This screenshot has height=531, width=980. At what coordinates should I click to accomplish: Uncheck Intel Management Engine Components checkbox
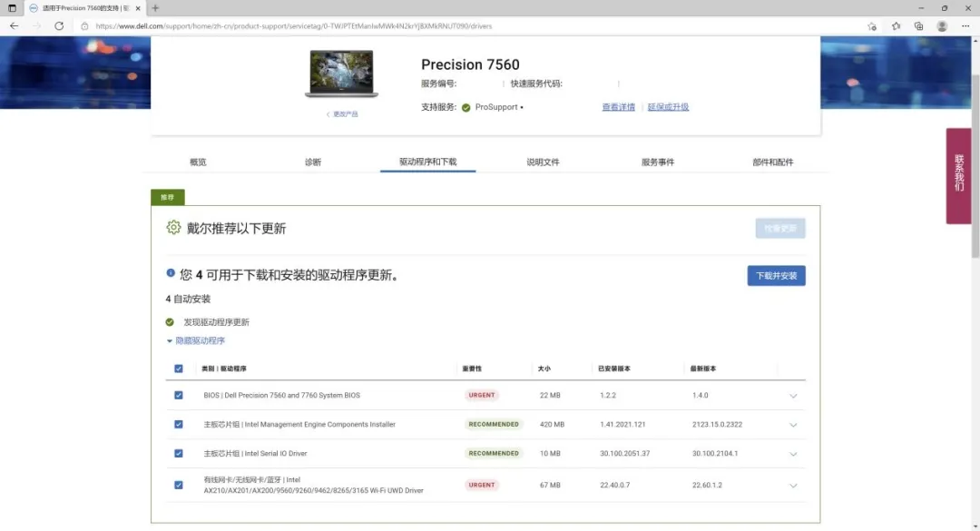(179, 424)
